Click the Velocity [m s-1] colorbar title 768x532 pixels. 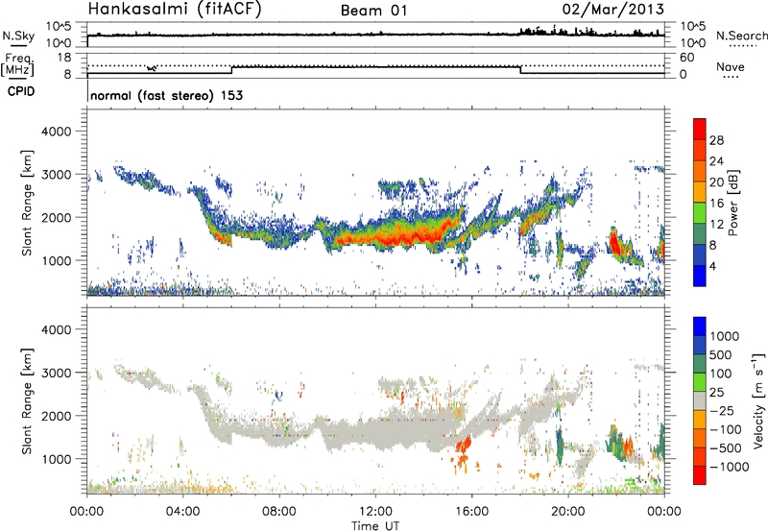coord(758,400)
